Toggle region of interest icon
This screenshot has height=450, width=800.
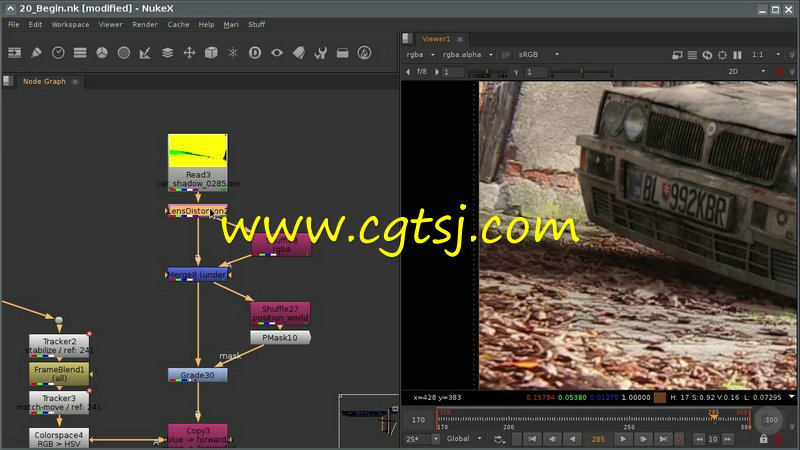pos(722,55)
